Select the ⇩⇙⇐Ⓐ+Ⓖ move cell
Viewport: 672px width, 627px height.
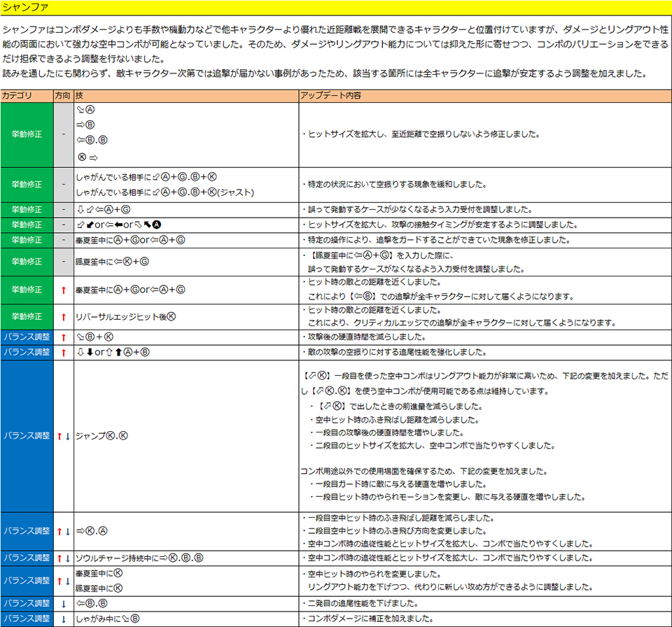tap(104, 210)
